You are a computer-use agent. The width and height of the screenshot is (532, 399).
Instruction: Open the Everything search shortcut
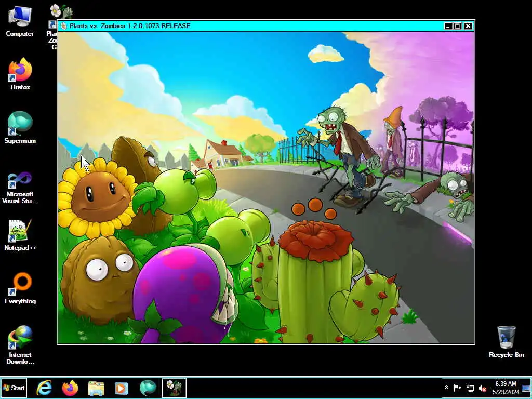20,288
